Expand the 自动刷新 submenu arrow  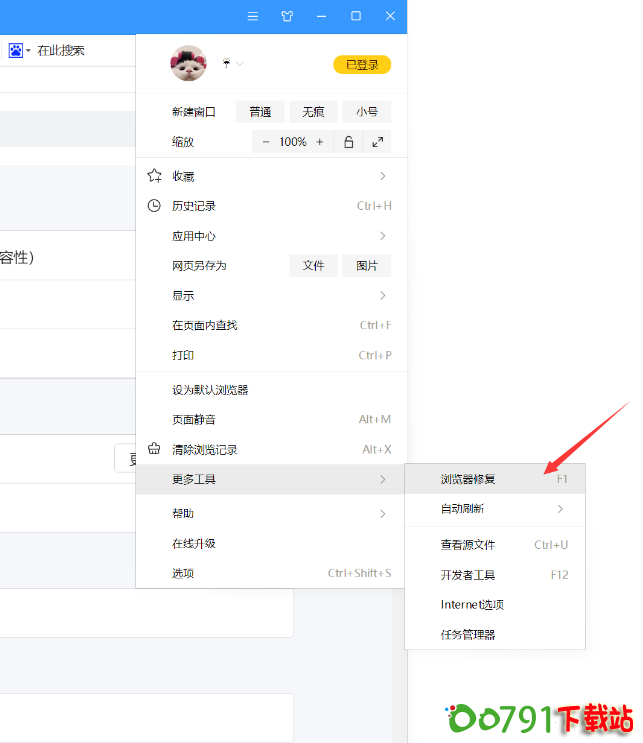560,509
